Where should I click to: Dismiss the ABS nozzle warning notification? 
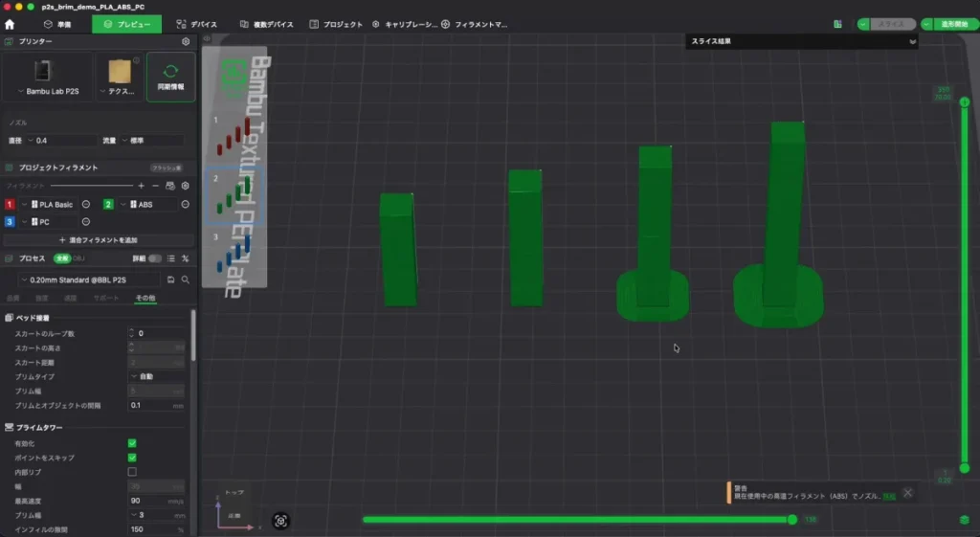pyautogui.click(x=907, y=493)
